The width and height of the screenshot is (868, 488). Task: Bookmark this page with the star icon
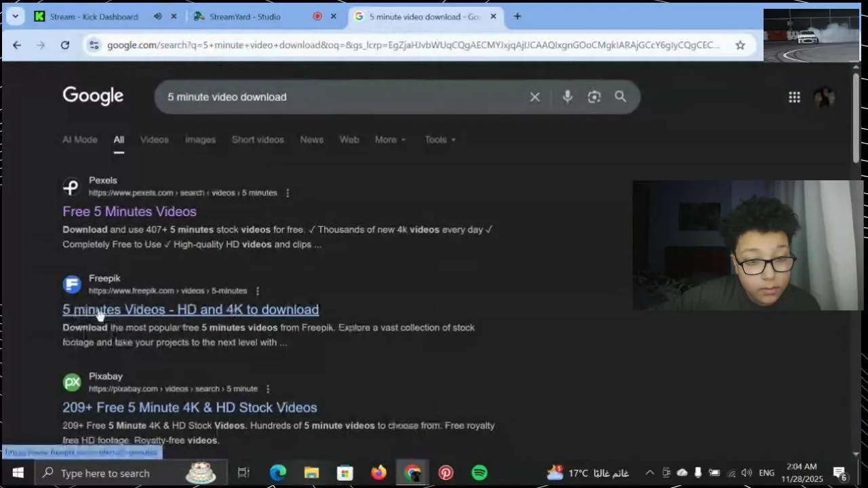coord(741,45)
